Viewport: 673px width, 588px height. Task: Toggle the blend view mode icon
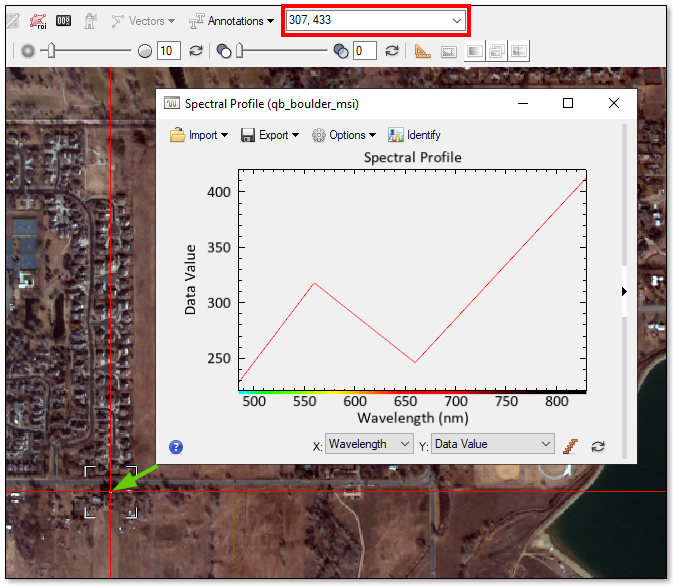click(x=474, y=51)
